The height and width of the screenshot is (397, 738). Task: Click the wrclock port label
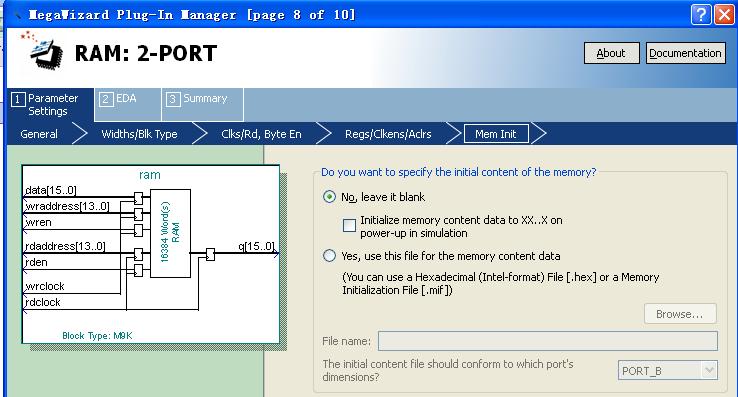(45, 286)
